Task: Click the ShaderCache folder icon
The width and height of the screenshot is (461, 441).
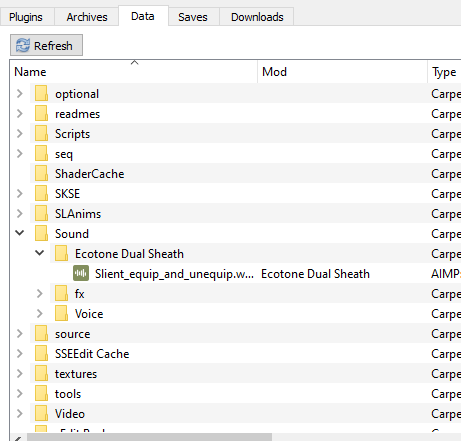Action: pos(41,173)
